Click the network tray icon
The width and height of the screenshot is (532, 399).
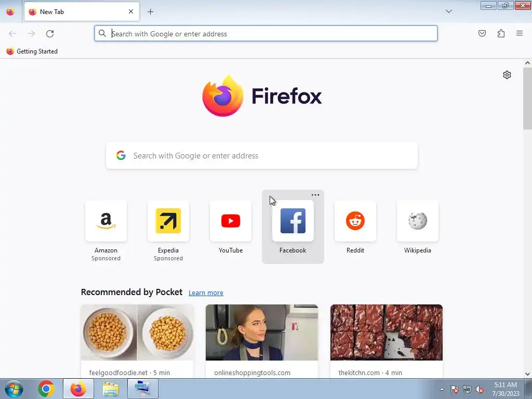[x=467, y=389]
